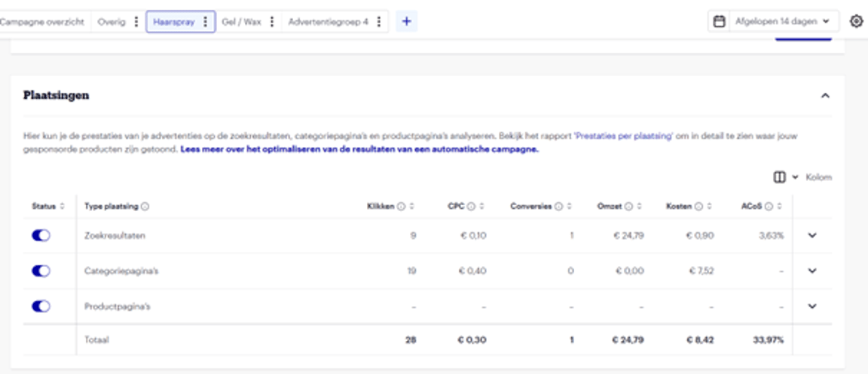Viewport: 868px width, 374px height.
Task: Click info icon beside Type plaatsing
Action: [x=145, y=207]
